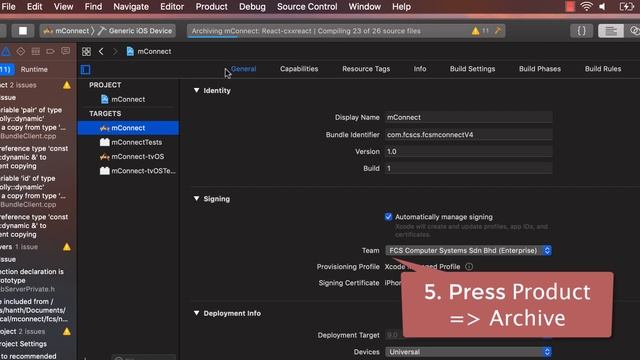The height and width of the screenshot is (360, 640).
Task: Switch to the General tab
Action: coord(243,69)
